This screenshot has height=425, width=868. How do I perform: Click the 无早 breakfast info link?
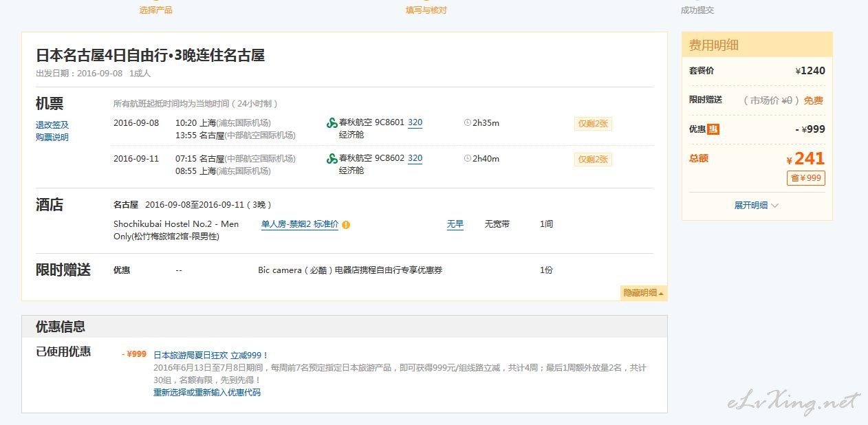455,224
